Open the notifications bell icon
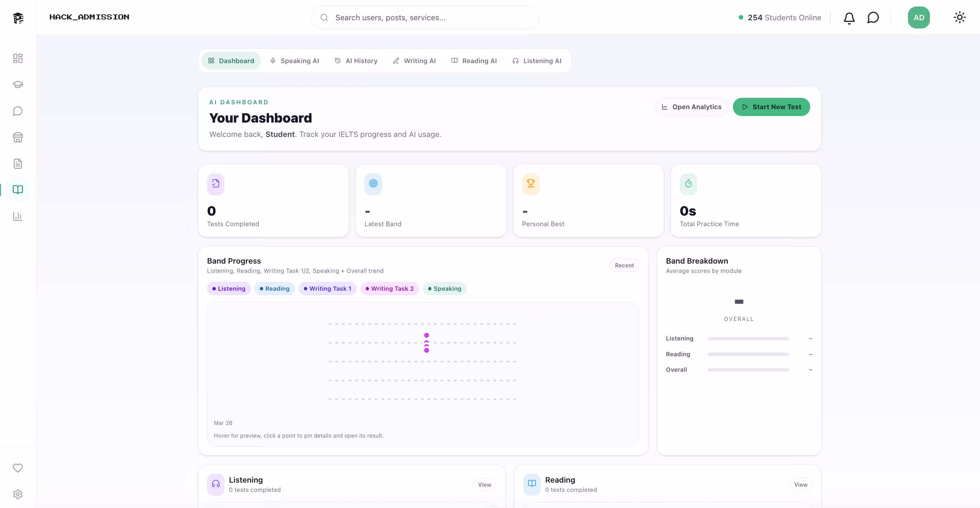 [x=849, y=18]
